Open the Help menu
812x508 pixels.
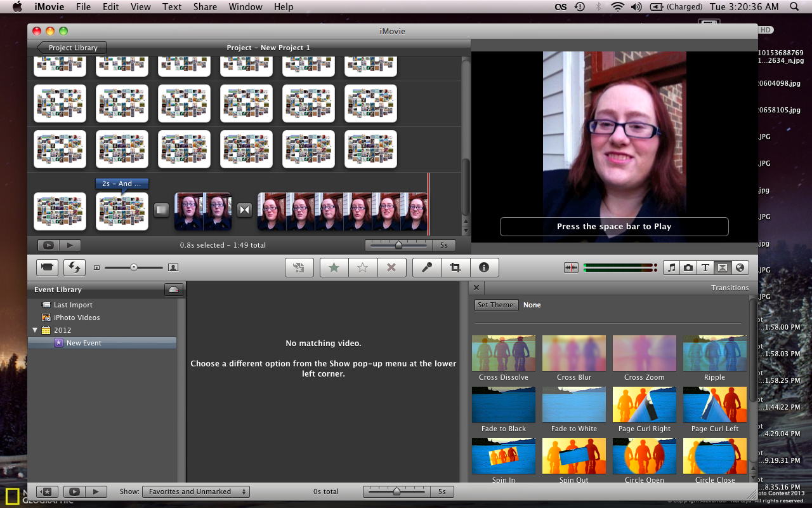click(284, 7)
